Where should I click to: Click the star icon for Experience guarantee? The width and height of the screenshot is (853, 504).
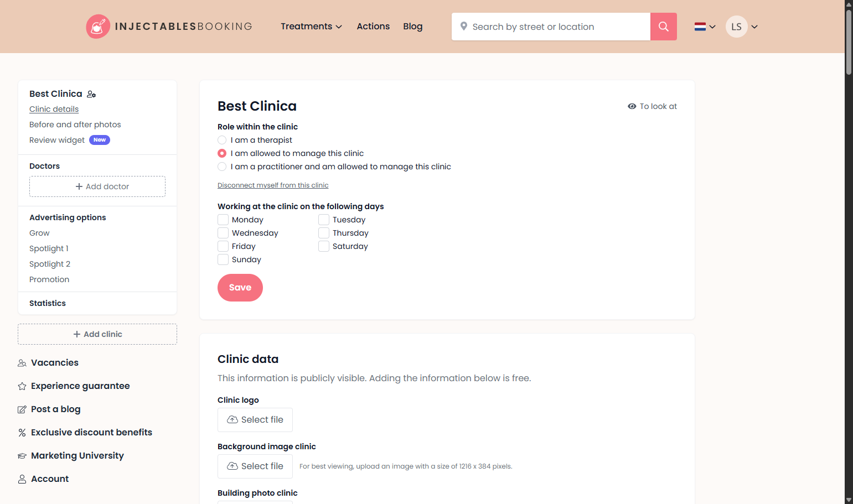click(22, 386)
